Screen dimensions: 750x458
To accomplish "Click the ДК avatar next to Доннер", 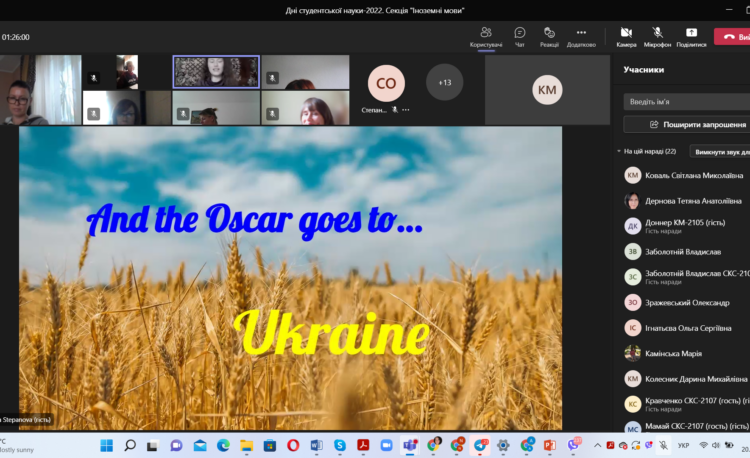I will tap(632, 226).
